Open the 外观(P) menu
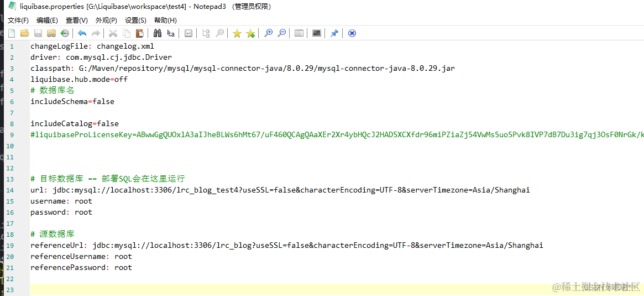This screenshot has height=296, width=644. coord(106,20)
